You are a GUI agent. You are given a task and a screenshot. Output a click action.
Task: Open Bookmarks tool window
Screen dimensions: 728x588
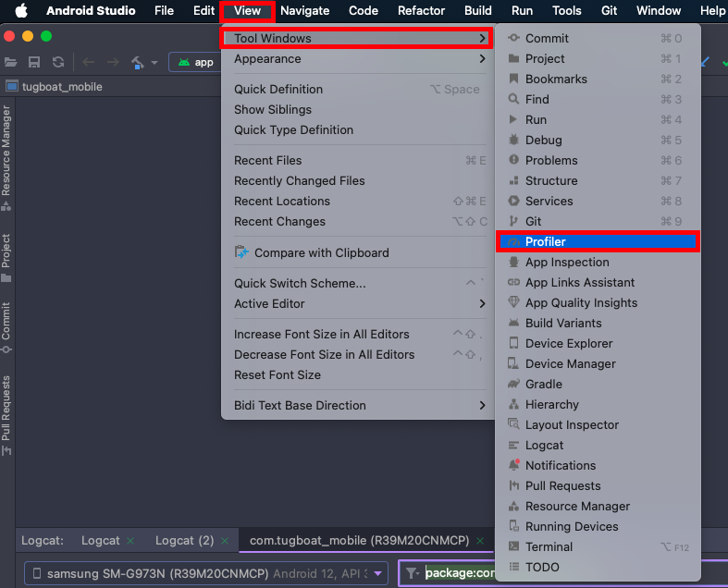click(x=598, y=80)
